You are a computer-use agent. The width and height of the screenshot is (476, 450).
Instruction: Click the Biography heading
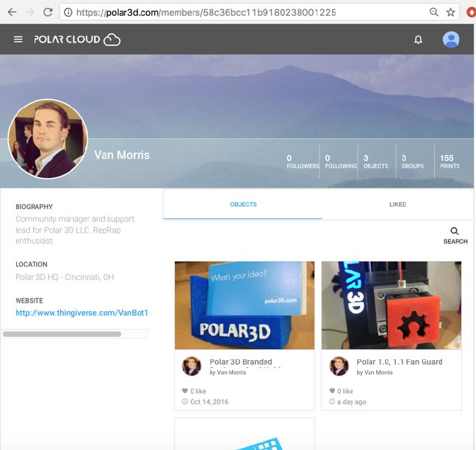coord(34,207)
